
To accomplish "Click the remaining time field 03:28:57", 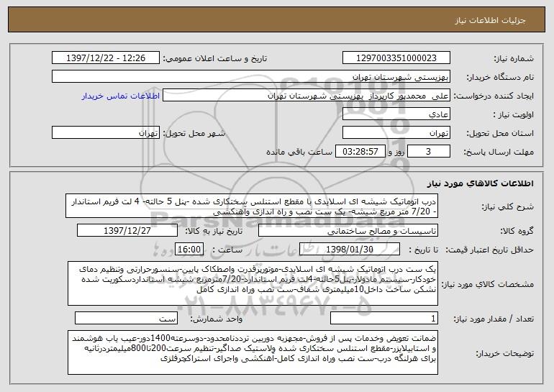I will [360, 152].
